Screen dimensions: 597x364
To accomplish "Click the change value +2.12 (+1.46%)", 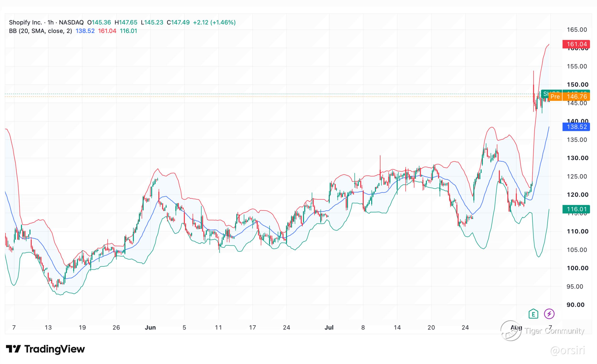I will click(x=214, y=22).
